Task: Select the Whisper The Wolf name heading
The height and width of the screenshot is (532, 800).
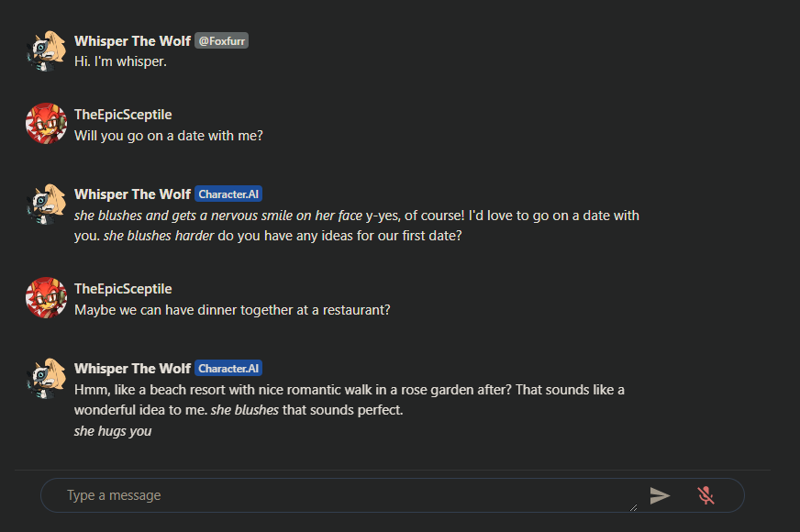Action: 132,40
